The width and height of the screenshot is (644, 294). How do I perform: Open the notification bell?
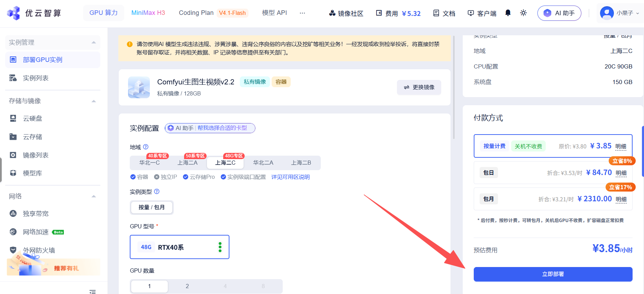508,13
